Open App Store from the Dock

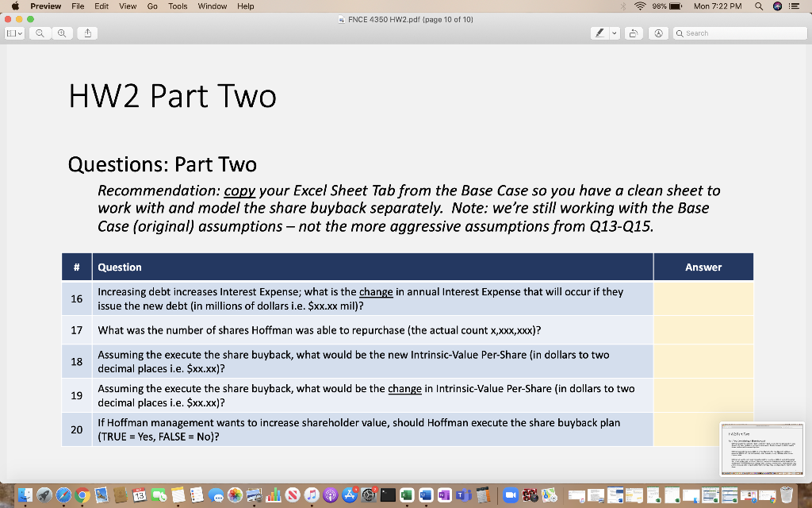[x=350, y=495]
